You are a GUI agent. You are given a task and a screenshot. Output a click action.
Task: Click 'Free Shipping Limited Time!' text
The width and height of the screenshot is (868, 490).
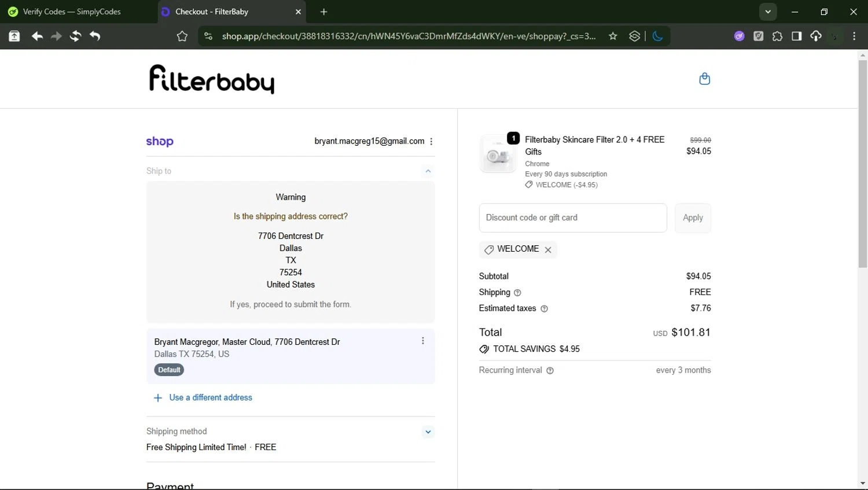point(196,448)
